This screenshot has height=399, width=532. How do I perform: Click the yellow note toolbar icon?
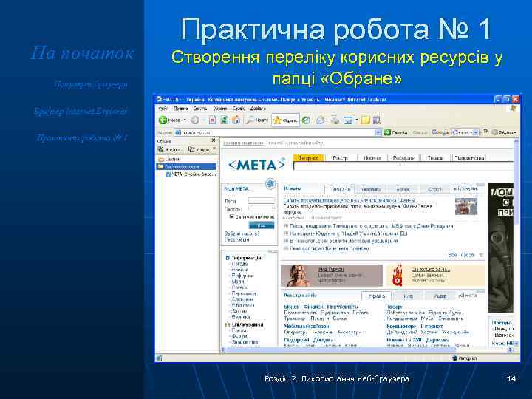click(366, 120)
